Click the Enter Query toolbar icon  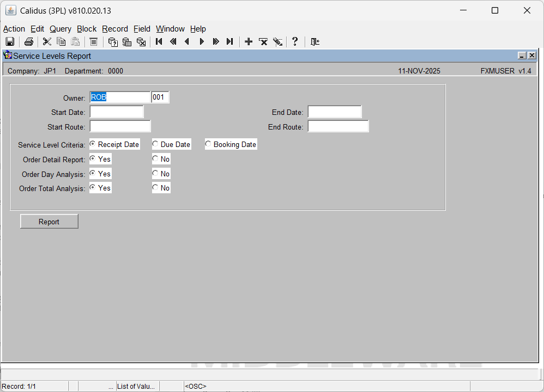tap(113, 42)
